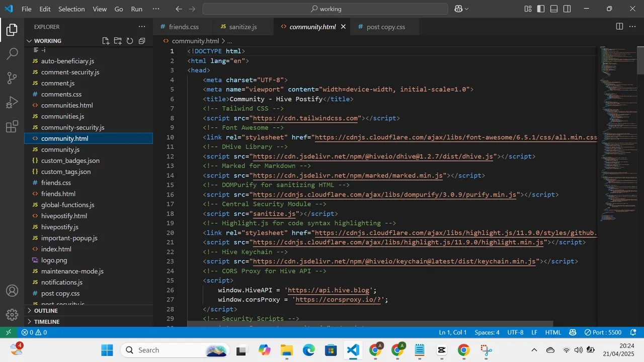Open the Windows Start menu

tap(107, 350)
